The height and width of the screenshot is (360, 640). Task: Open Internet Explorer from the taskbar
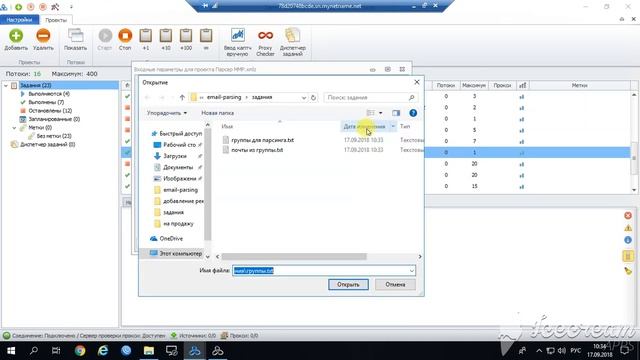[x=103, y=351]
